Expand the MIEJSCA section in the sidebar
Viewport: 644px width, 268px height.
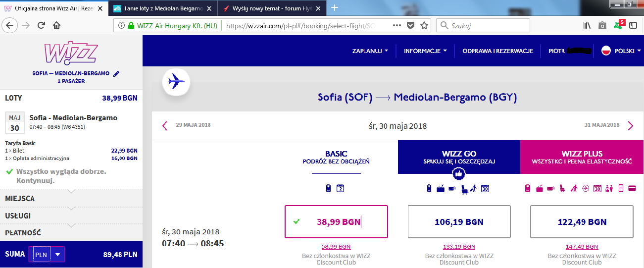coord(71,198)
